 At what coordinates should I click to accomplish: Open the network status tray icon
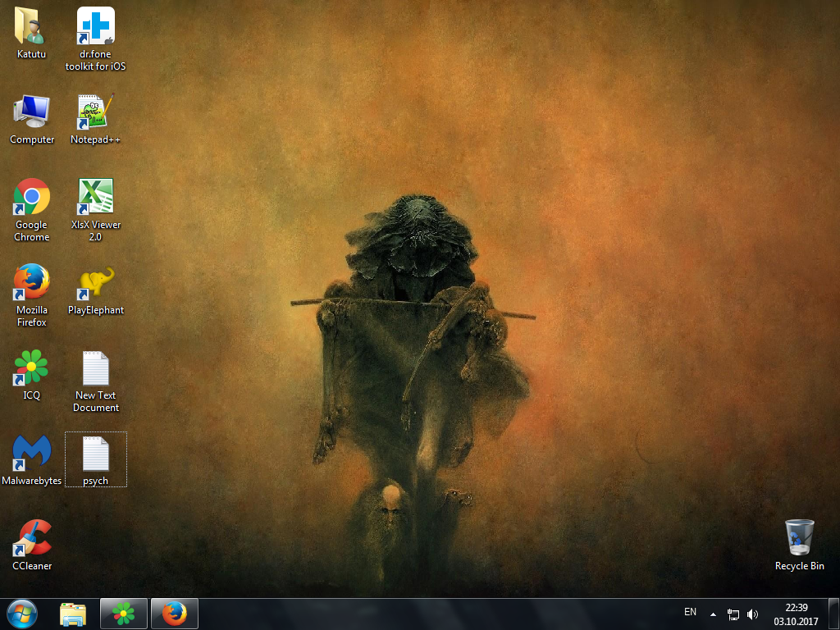point(733,614)
